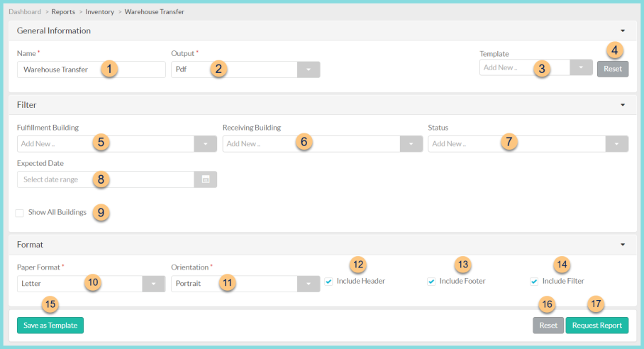This screenshot has width=644, height=349.
Task: Click the Request Report button
Action: [x=596, y=325]
